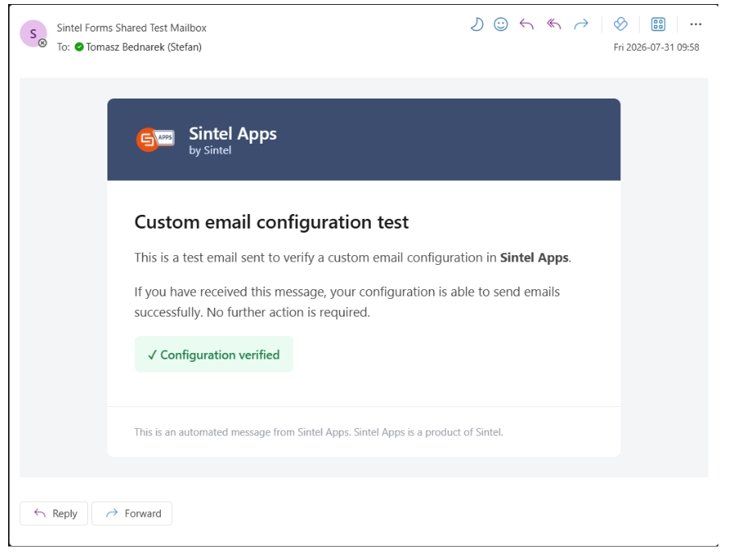The height and width of the screenshot is (554, 756).
Task: Click green verified check beside Tomasz Bednarek
Action: 79,47
